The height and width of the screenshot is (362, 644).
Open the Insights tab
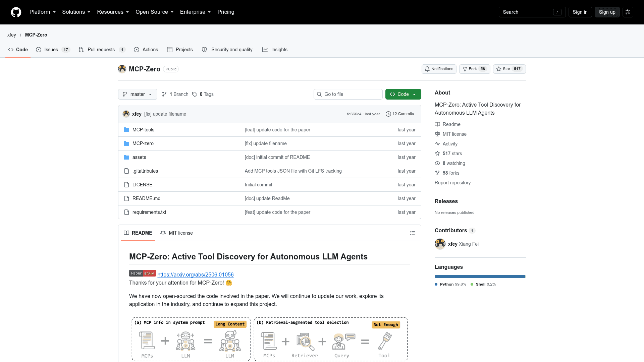(275, 50)
